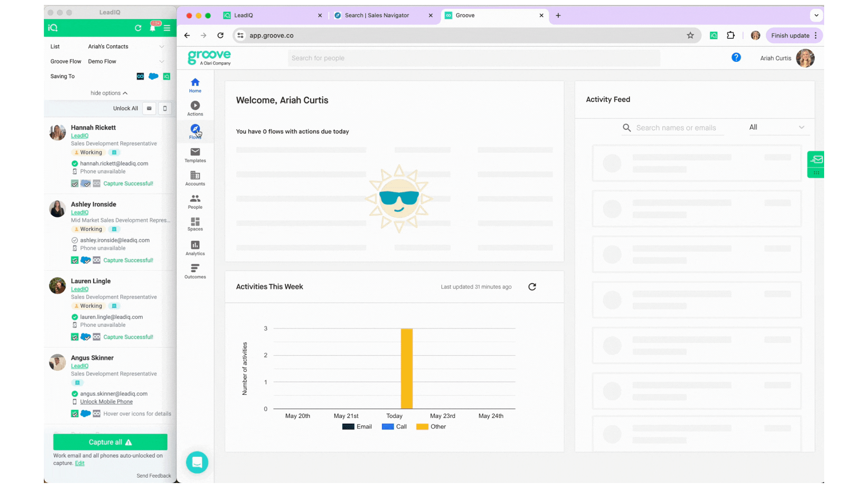Open the blue help question mark
868x488 pixels.
click(736, 57)
